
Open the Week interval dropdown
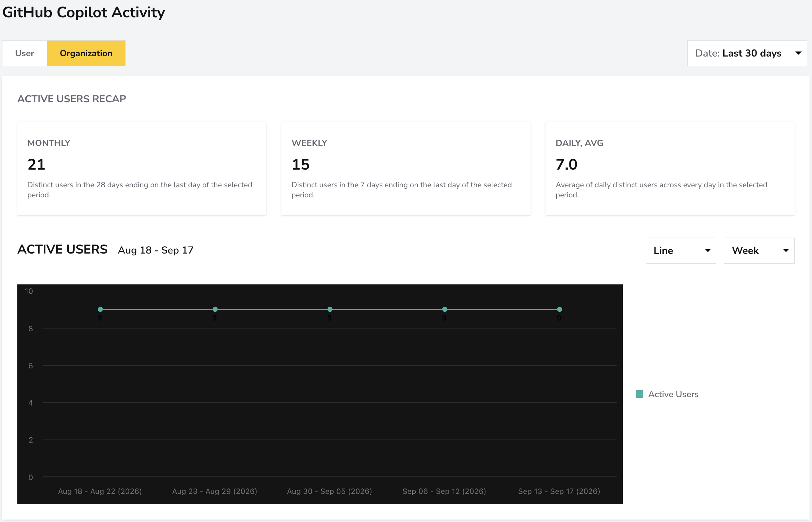pos(759,250)
